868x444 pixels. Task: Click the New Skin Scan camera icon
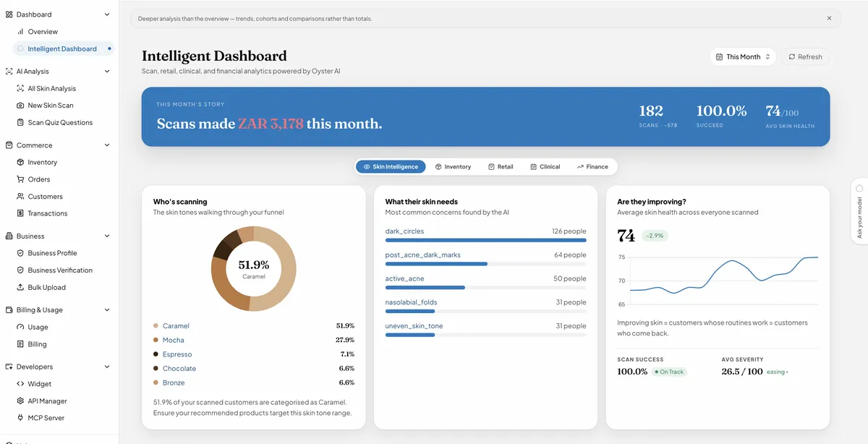coord(20,106)
